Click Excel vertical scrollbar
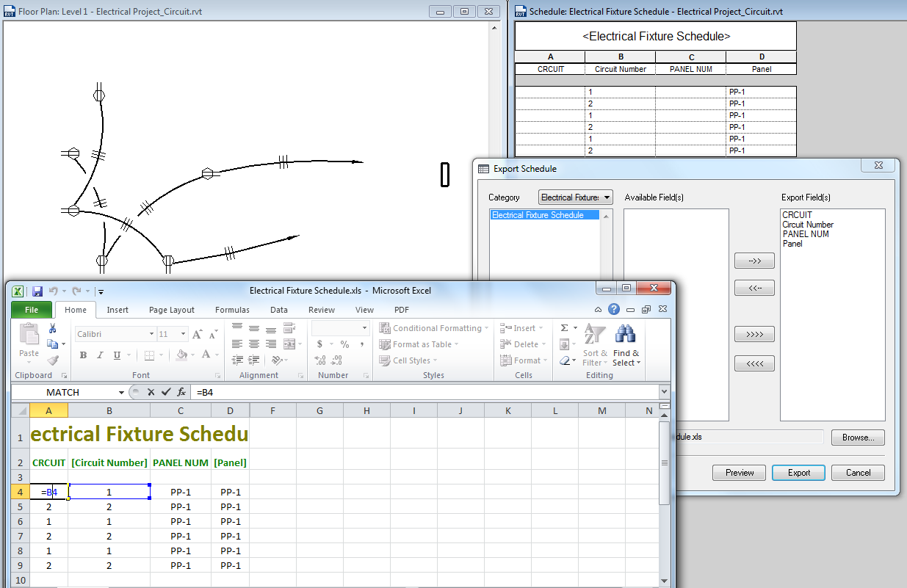This screenshot has height=588, width=907. [x=665, y=499]
